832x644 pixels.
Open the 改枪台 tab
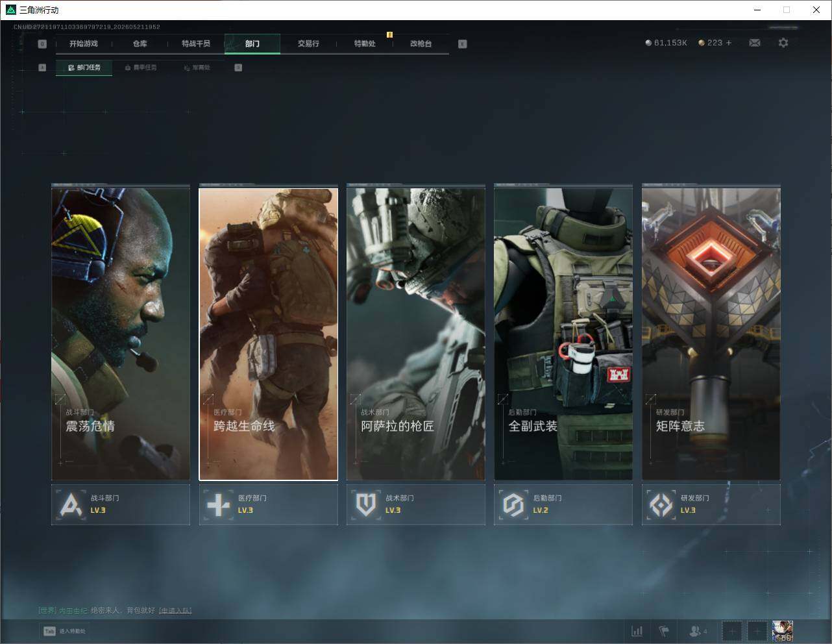[421, 43]
